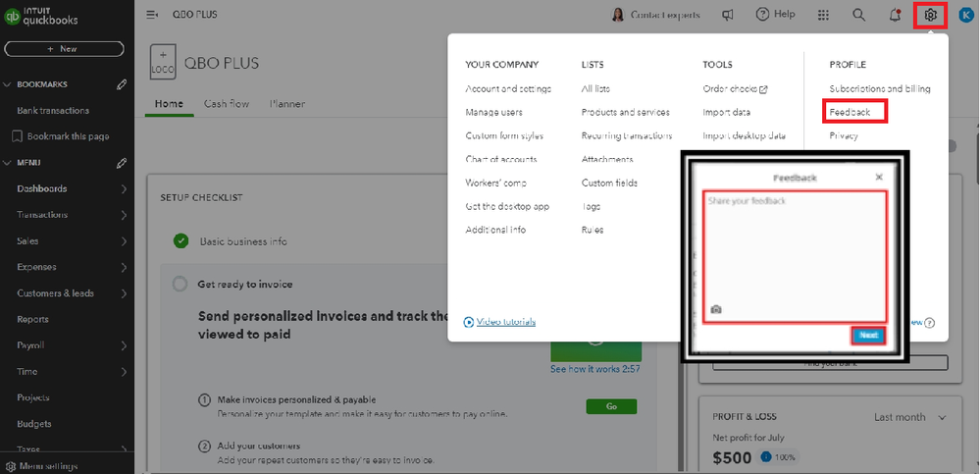Expand the Payroll submenu chevron
The image size is (980, 474).
point(124,345)
